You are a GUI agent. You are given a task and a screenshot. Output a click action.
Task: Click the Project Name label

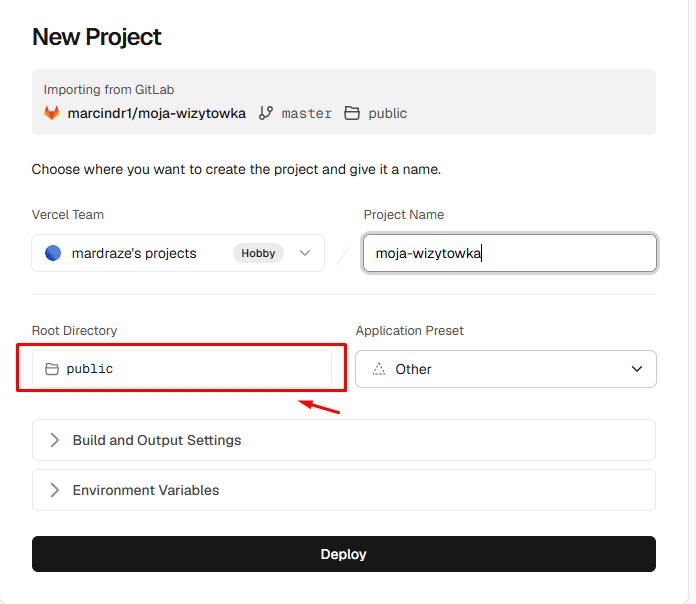pos(404,215)
